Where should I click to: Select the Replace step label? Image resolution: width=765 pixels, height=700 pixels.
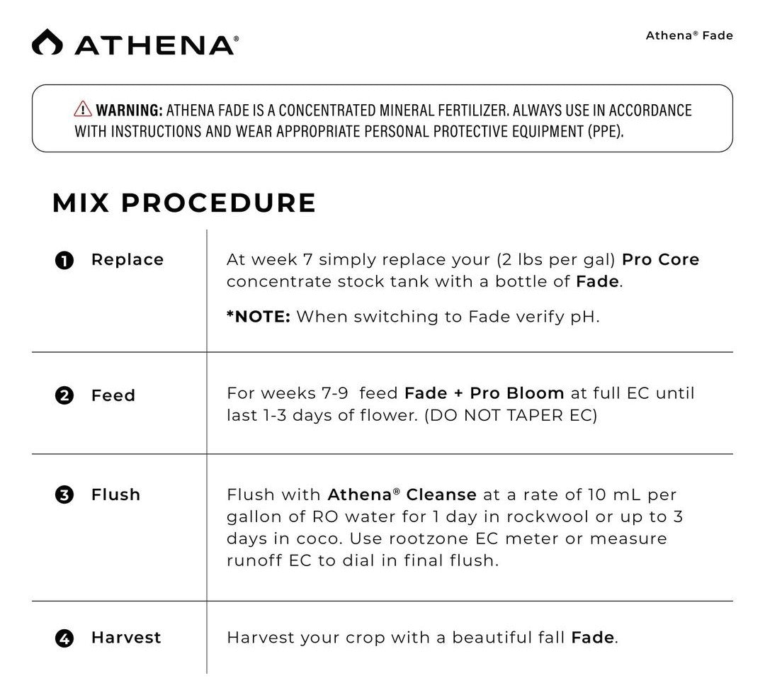(127, 260)
